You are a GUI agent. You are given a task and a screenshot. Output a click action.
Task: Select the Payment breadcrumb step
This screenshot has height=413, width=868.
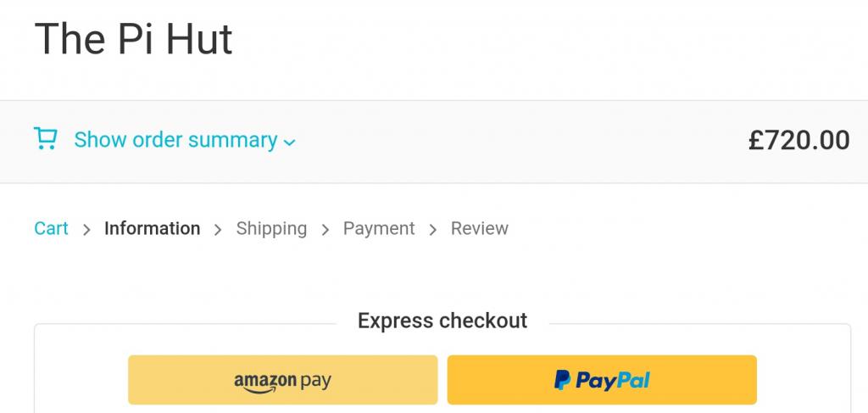[x=379, y=228]
